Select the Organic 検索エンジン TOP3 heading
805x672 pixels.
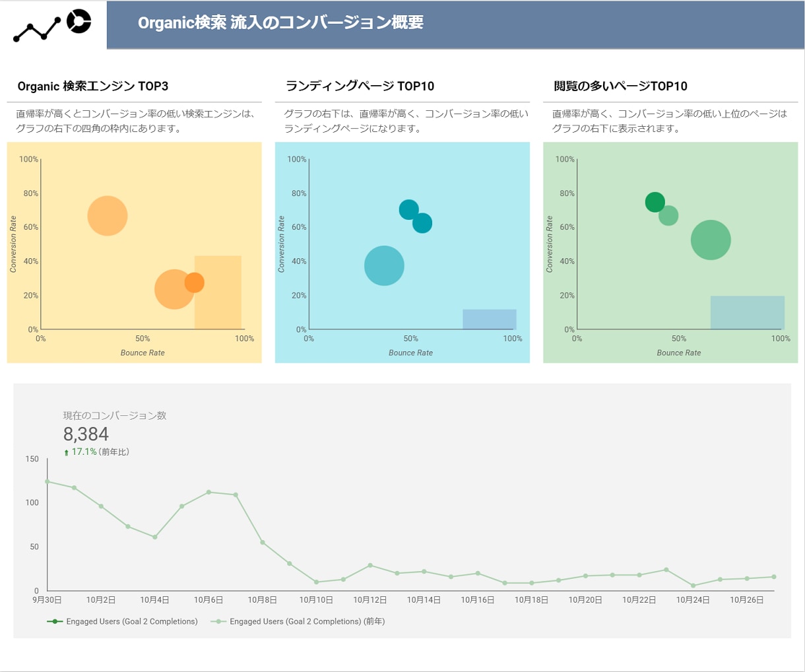(x=93, y=86)
